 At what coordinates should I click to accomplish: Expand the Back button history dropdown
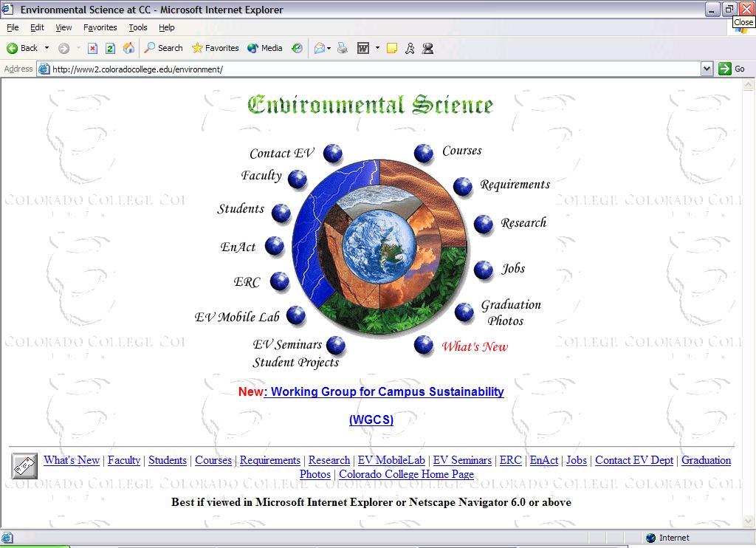pos(47,48)
